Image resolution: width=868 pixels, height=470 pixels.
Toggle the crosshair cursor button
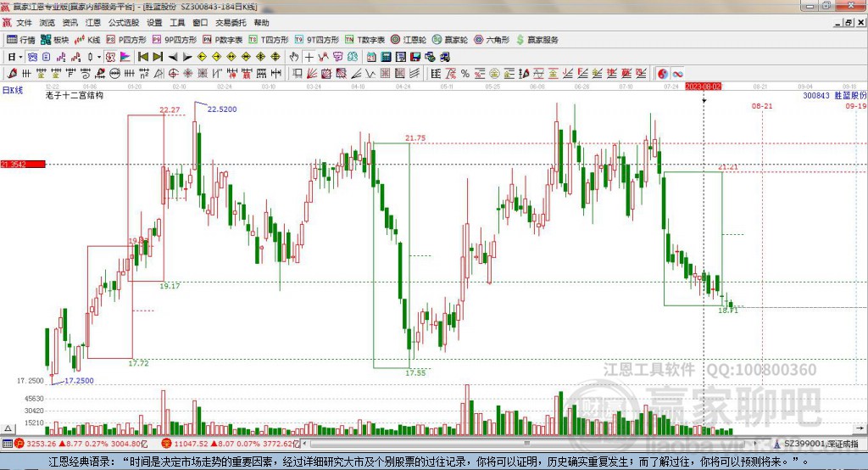pyautogui.click(x=309, y=57)
